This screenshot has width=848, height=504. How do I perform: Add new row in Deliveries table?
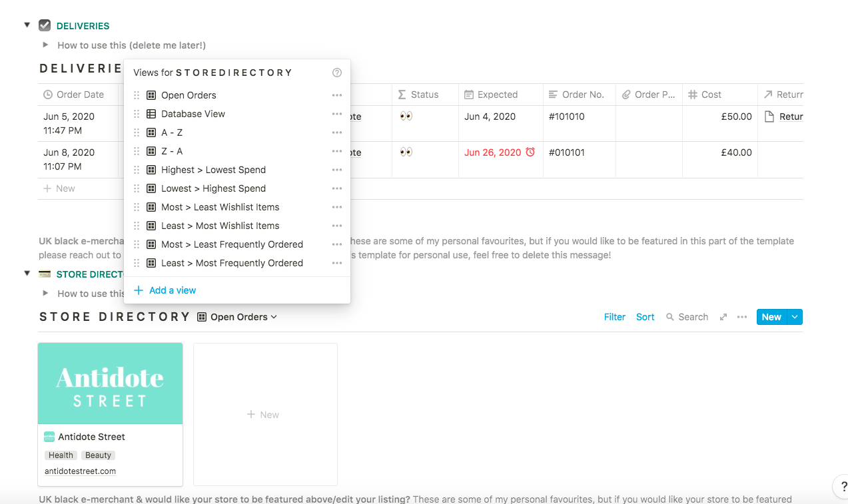point(59,188)
